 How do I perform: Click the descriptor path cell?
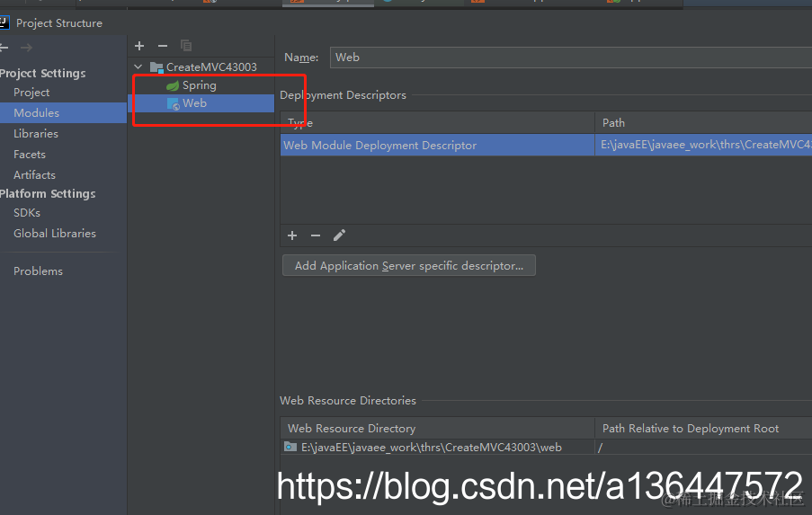click(x=704, y=145)
